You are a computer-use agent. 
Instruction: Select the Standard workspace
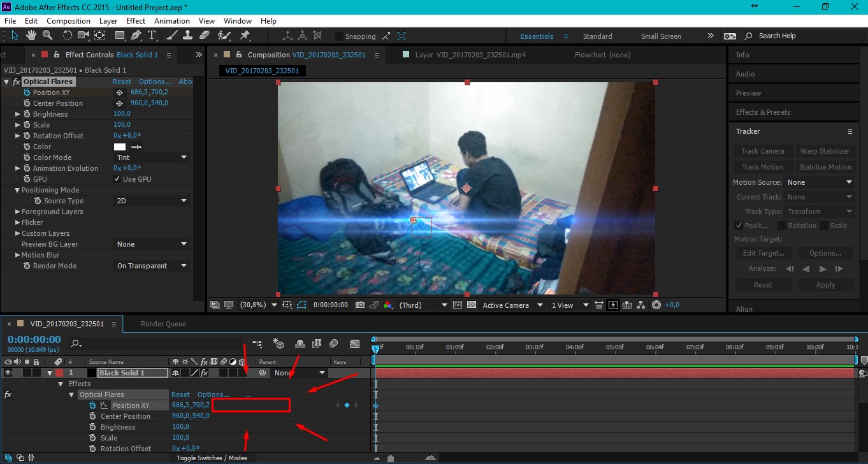coord(597,36)
